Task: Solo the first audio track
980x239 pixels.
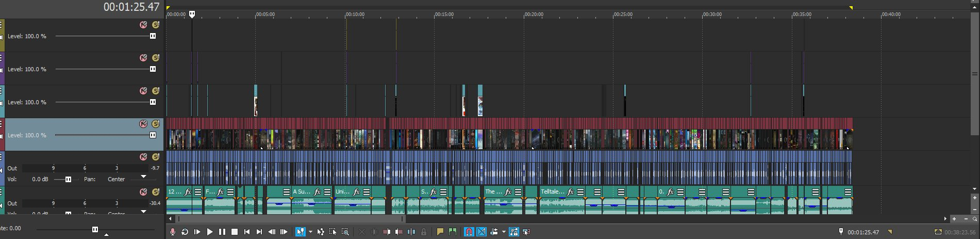Action: click(x=156, y=157)
